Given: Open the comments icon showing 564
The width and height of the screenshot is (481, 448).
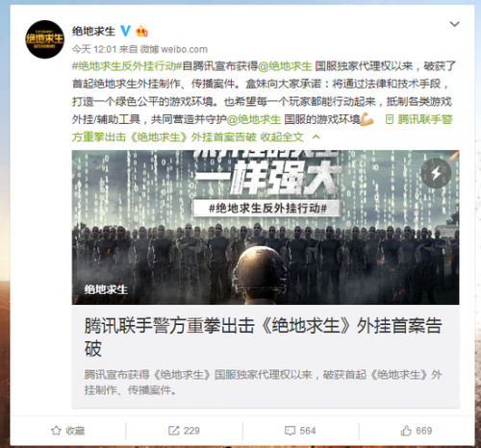Looking at the screenshot, I should click(290, 431).
